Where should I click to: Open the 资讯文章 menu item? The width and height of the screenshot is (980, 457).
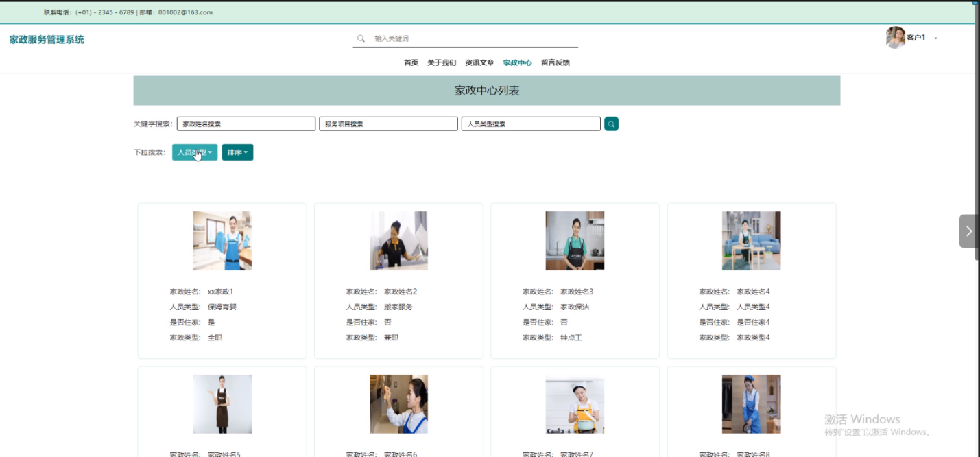(479, 62)
